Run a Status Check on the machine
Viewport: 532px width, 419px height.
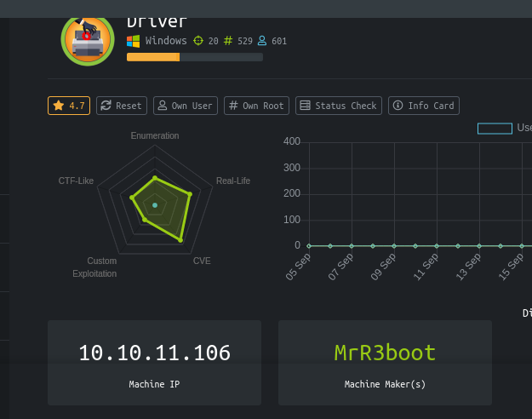pos(339,106)
